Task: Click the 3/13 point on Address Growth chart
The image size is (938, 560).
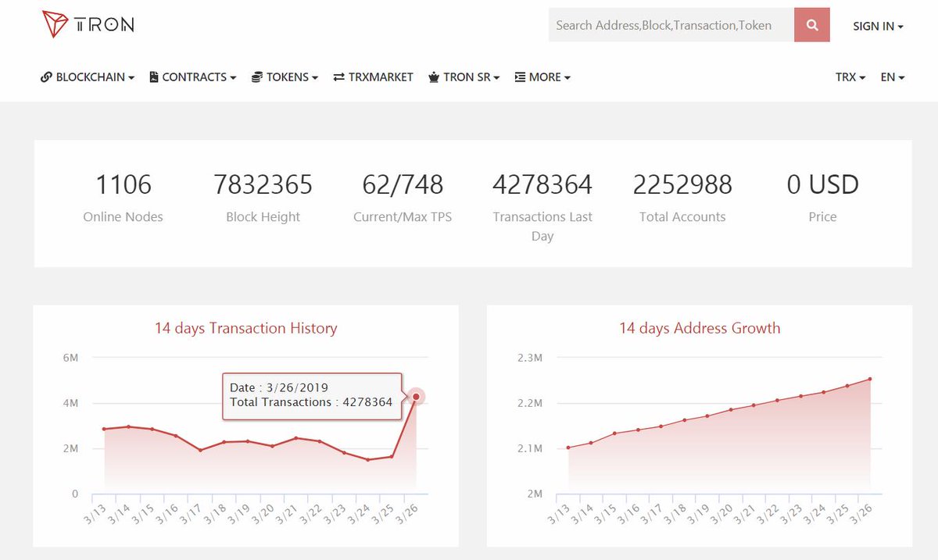Action: [567, 448]
